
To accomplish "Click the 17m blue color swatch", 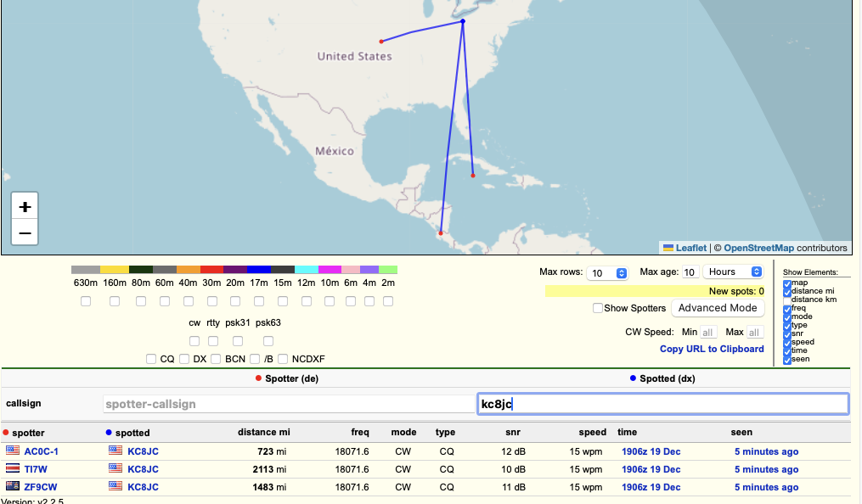I will point(259,270).
